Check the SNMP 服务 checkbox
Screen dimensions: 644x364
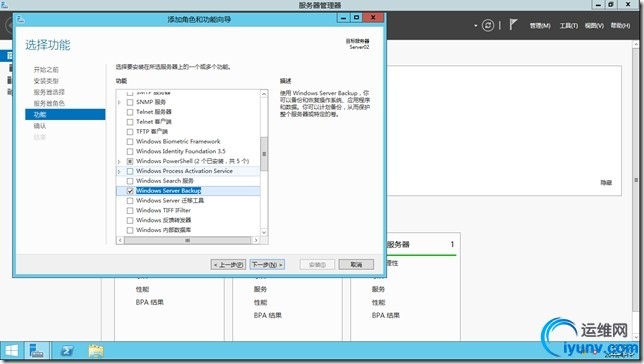click(x=130, y=102)
